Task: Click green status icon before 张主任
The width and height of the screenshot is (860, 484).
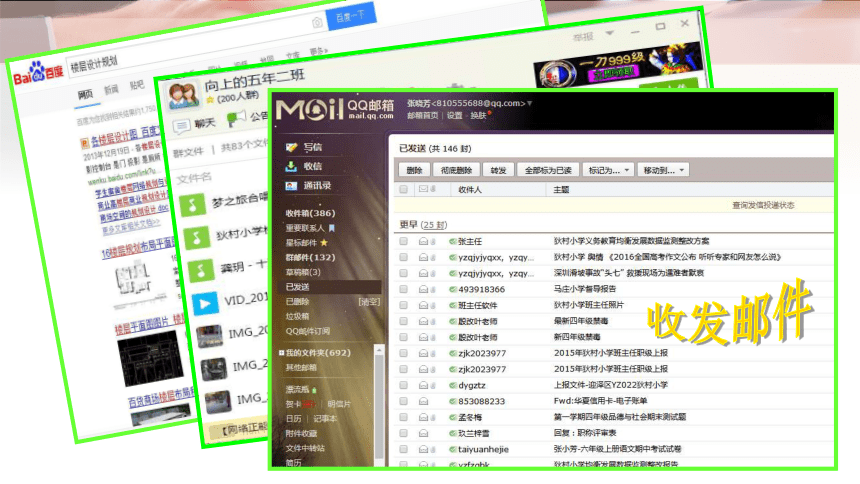Action: [452, 241]
